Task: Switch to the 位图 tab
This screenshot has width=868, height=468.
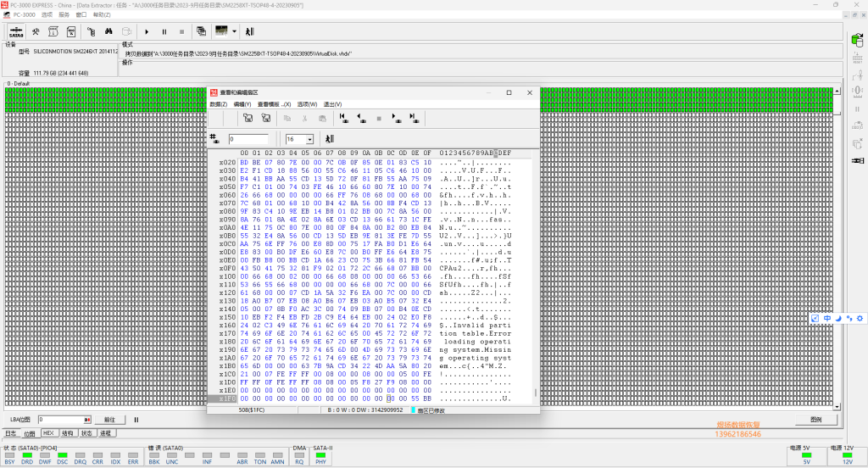Action: click(x=30, y=433)
